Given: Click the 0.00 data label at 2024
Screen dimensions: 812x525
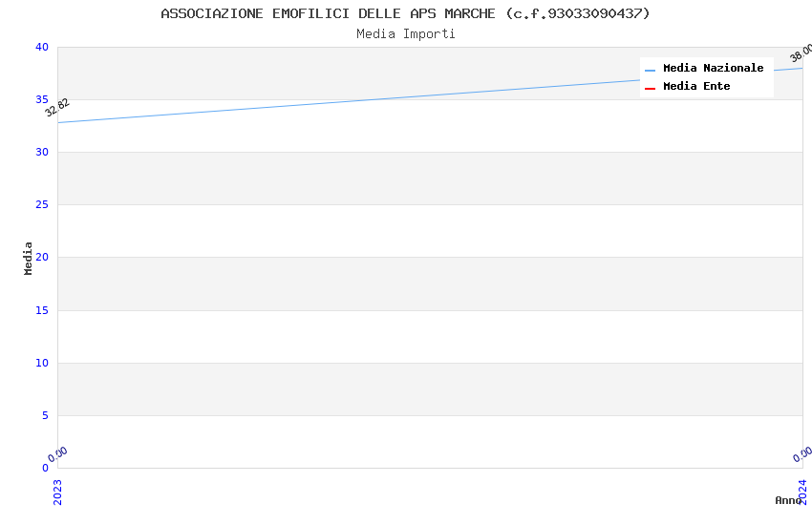Looking at the screenshot, I should (x=802, y=454).
